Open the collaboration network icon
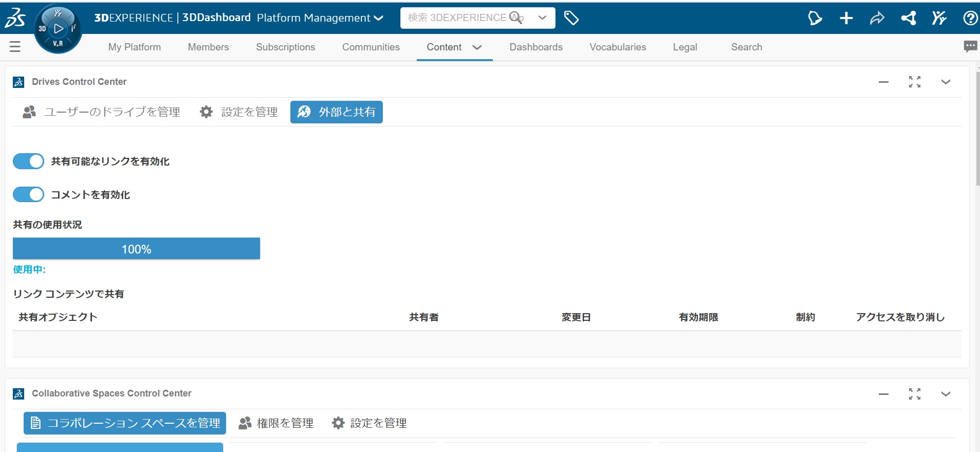The image size is (980, 452). [909, 18]
